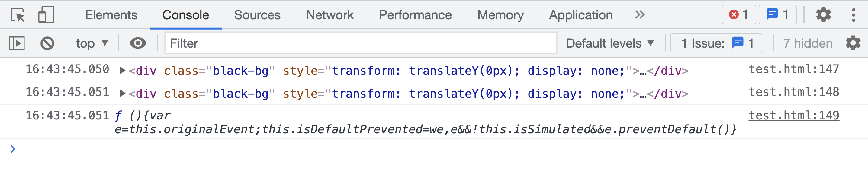The height and width of the screenshot is (187, 868).
Task: Show more tabs with double chevron
Action: coord(640,15)
